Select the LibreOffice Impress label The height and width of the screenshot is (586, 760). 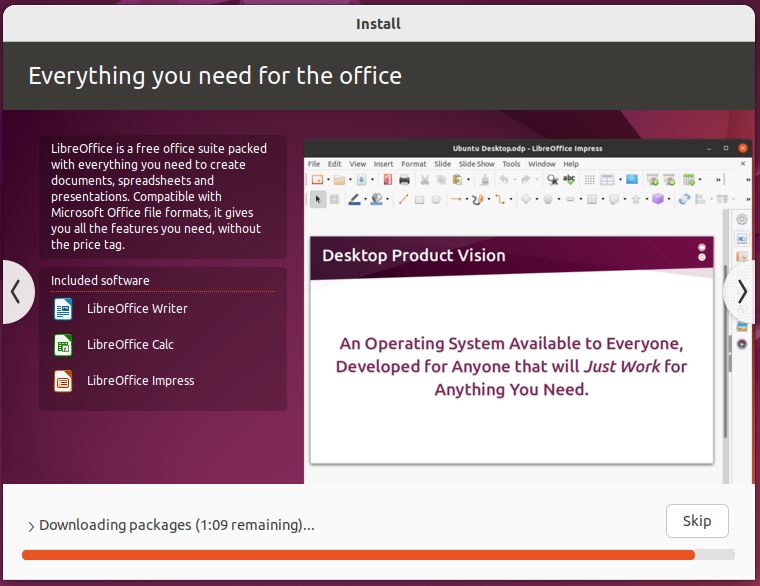pyautogui.click(x=141, y=380)
